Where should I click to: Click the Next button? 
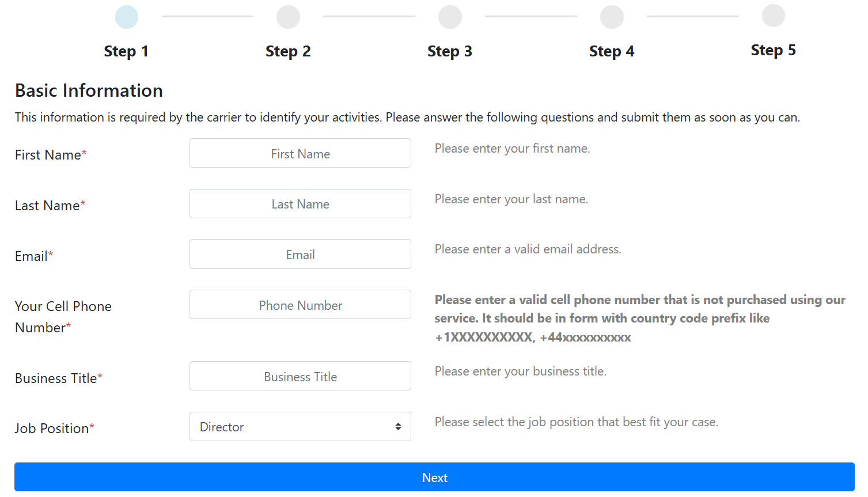coord(434,477)
